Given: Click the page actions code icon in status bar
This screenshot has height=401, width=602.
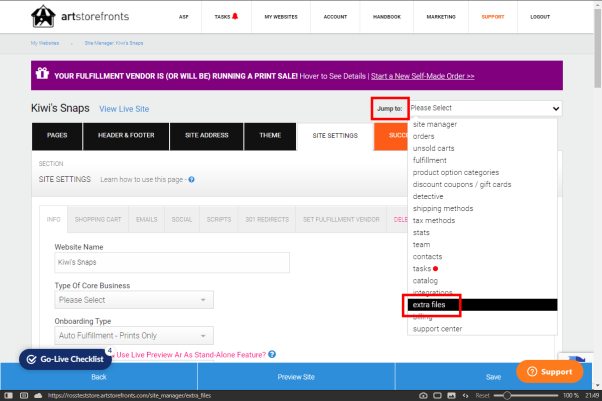Looking at the screenshot, I should [465, 395].
